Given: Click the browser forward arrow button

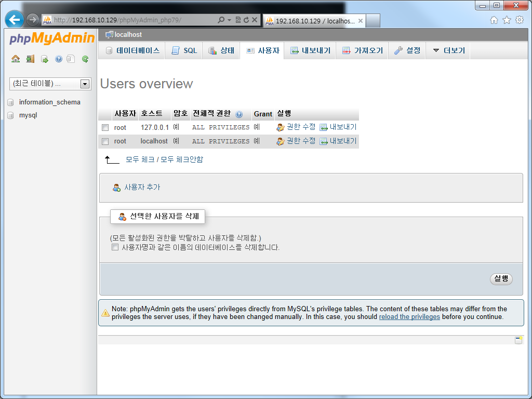Looking at the screenshot, I should point(33,20).
